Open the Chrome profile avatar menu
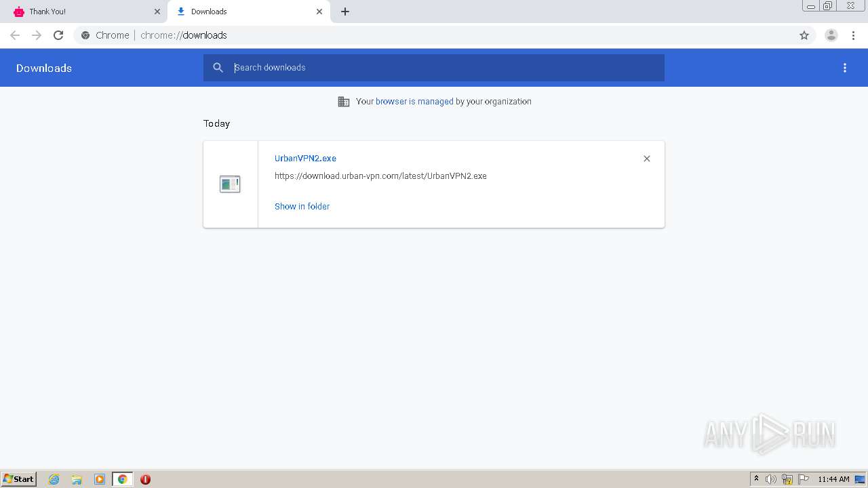The height and width of the screenshot is (488, 868). pyautogui.click(x=831, y=35)
